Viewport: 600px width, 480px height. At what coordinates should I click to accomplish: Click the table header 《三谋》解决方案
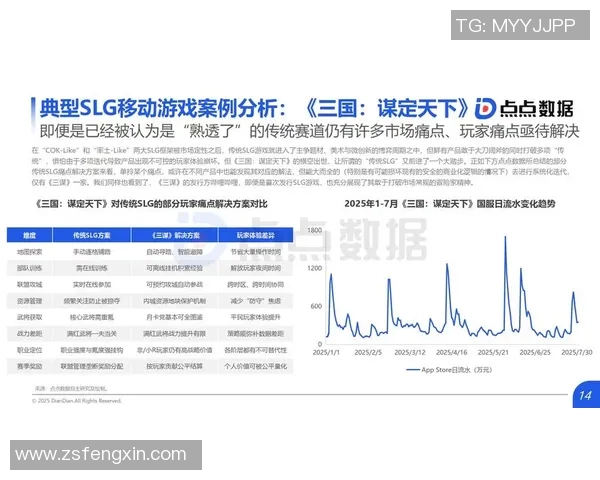coord(175,235)
